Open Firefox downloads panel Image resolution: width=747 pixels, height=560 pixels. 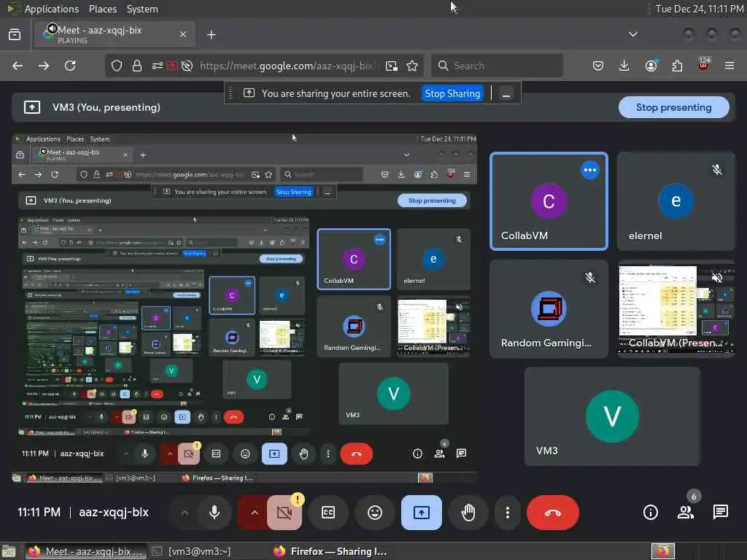[x=624, y=66]
